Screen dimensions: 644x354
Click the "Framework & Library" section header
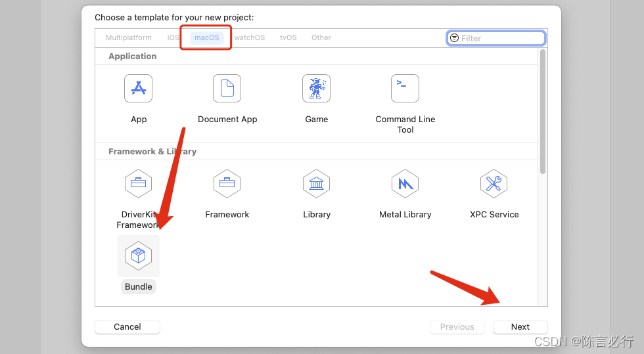coord(152,152)
